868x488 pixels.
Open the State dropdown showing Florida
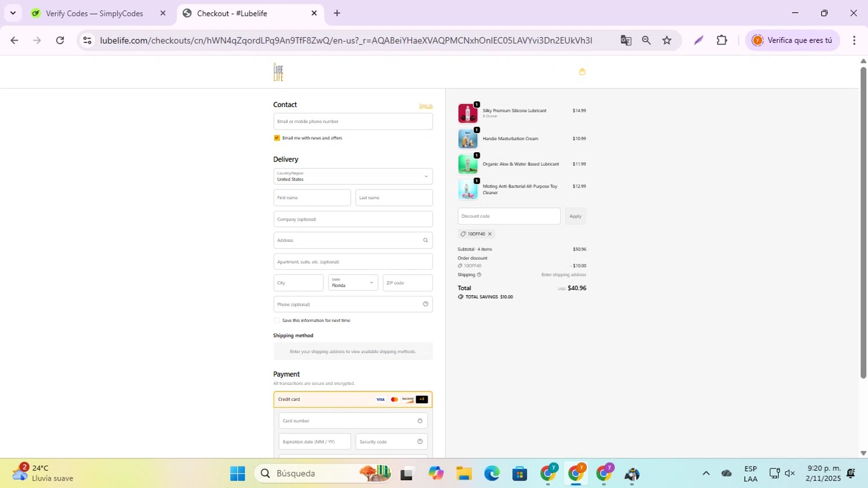coord(353,282)
